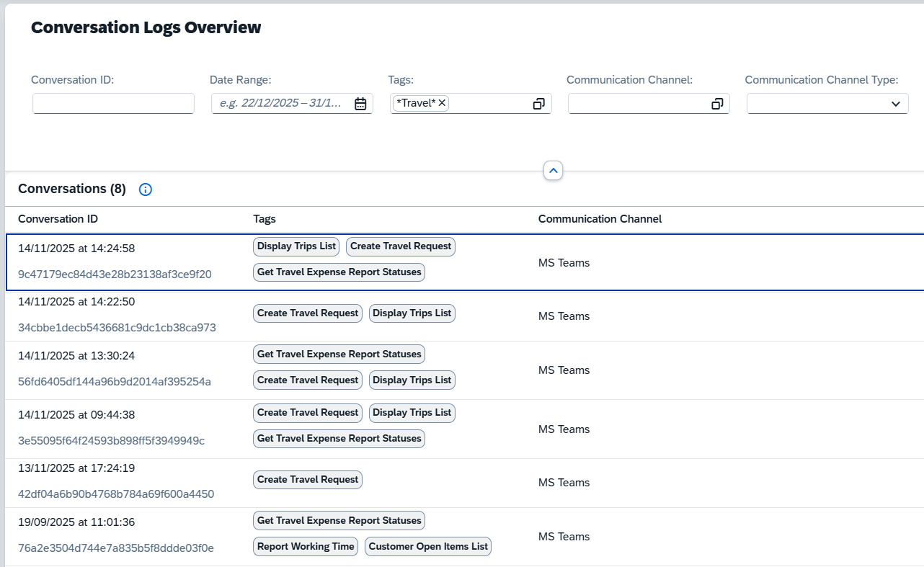This screenshot has height=567, width=924.
Task: Click the Tags column header
Action: pos(265,219)
